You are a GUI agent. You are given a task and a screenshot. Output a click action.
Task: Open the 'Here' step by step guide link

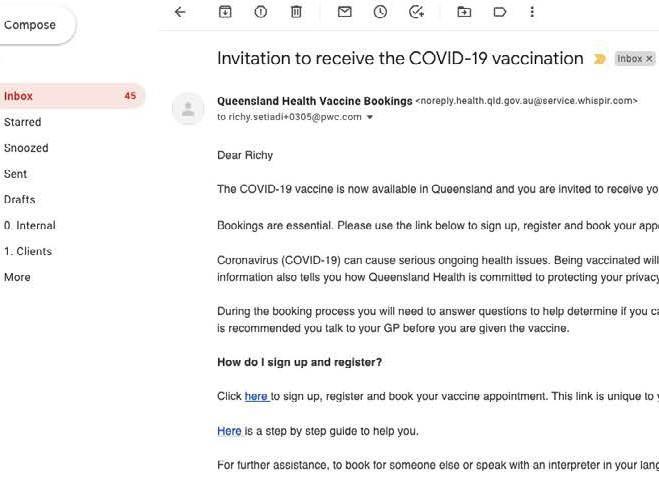229,431
